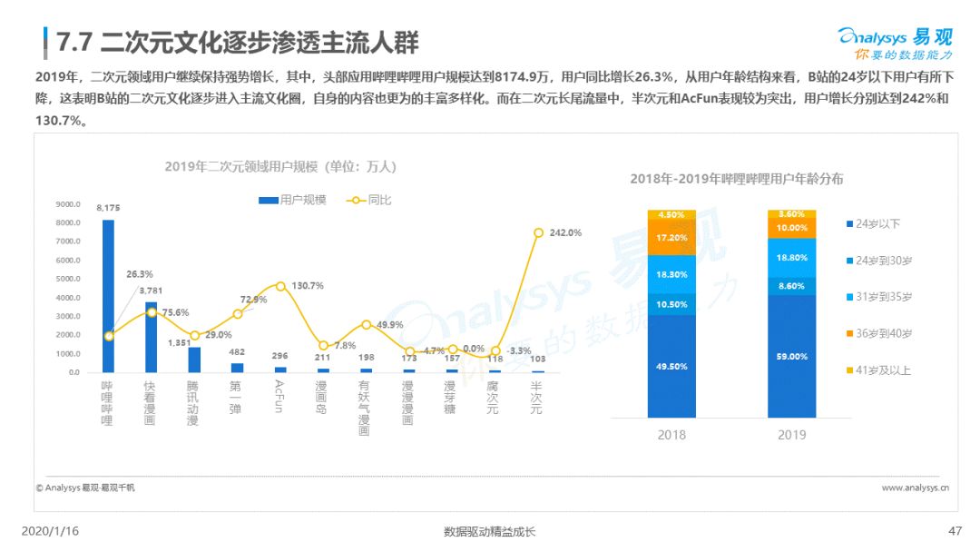Screen dimensions: 980x552
Task: Click the 有妖气漫画 x-axis label
Action: point(365,409)
